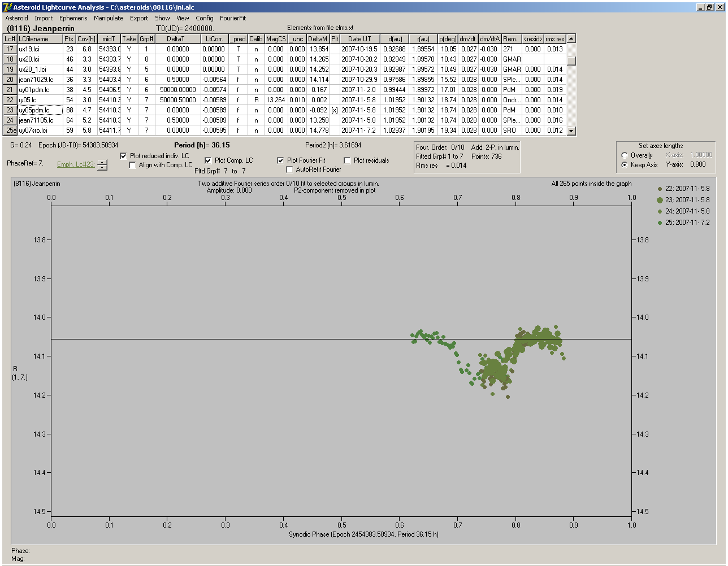Click the application icon in title bar
Image resolution: width=728 pixels, height=566 pixels.
click(x=7, y=7)
